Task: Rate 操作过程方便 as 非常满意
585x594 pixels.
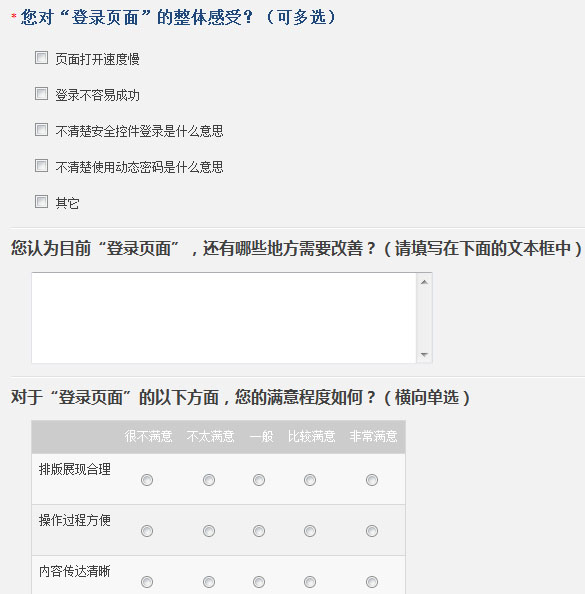Action: (372, 531)
